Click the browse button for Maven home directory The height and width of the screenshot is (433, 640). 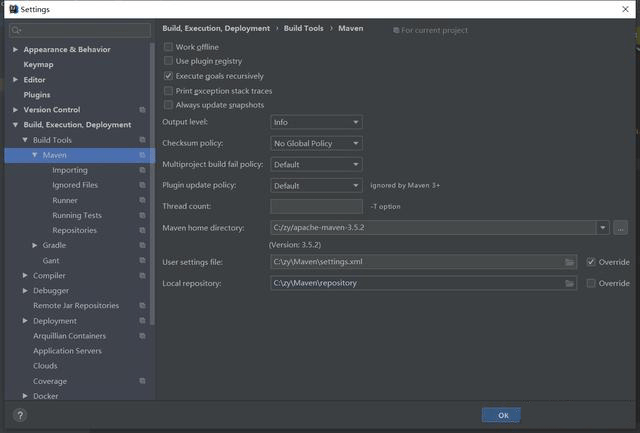coord(620,228)
